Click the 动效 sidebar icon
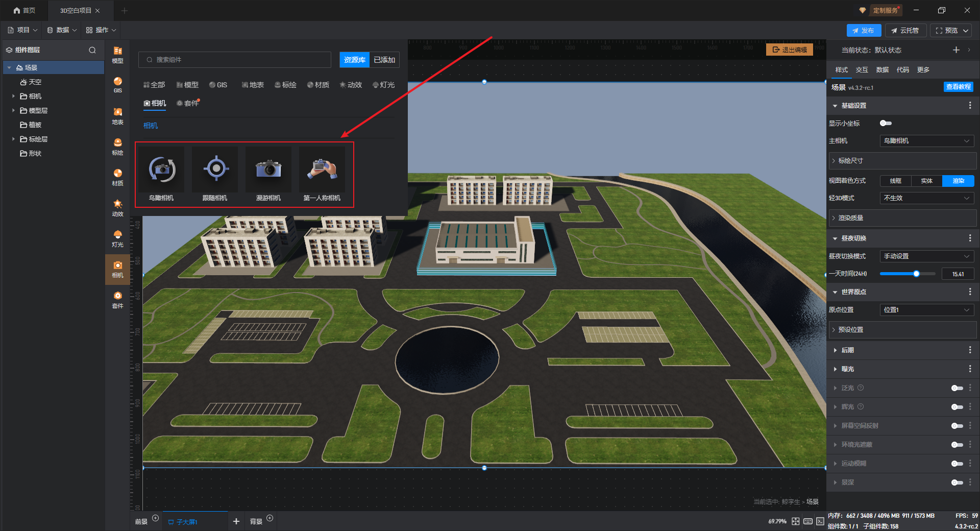The image size is (980, 531). point(118,207)
